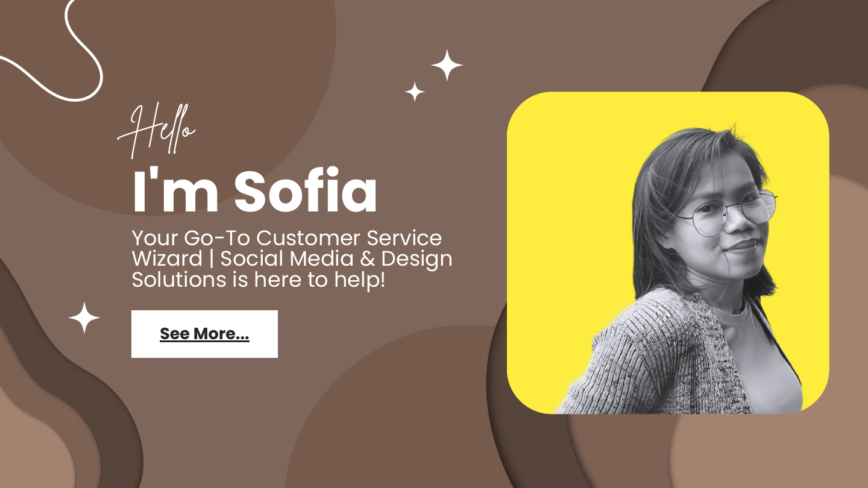
Task: Click the large four-point sparkle star at top
Action: [447, 65]
